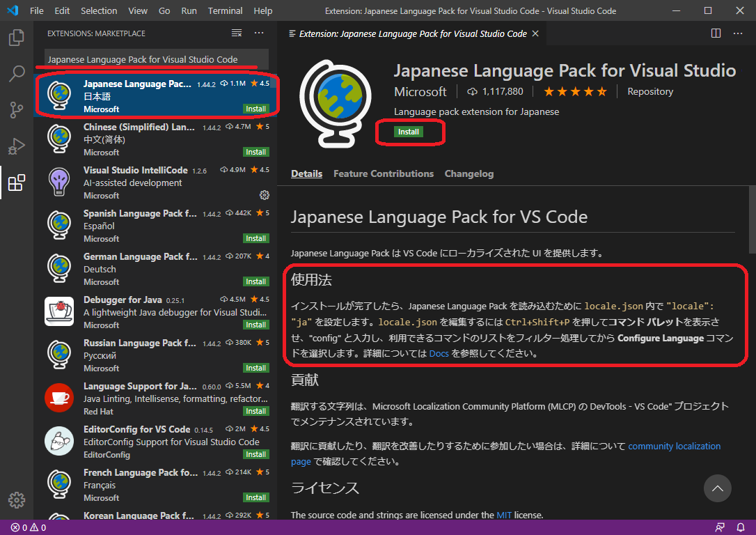Select the Visual Studio IntelliCode list entry

click(155, 183)
